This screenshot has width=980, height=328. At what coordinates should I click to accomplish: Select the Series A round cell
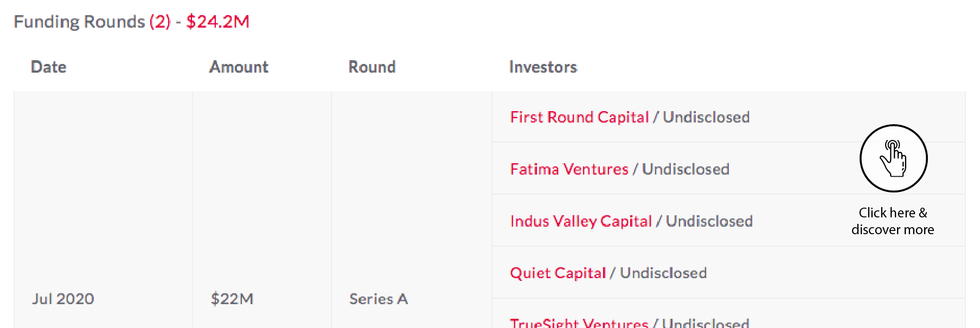pyautogui.click(x=379, y=299)
